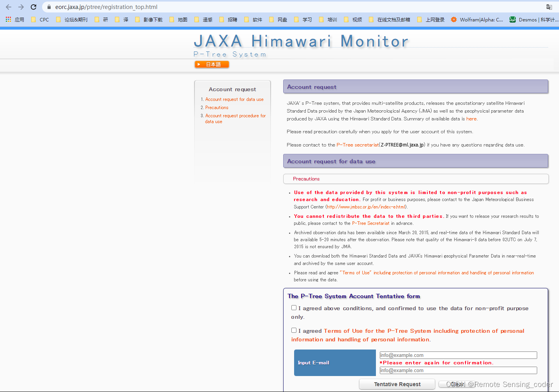Image resolution: width=559 pixels, height=392 pixels.
Task: Open the 影像下载 bookmark folder
Action: (149, 19)
